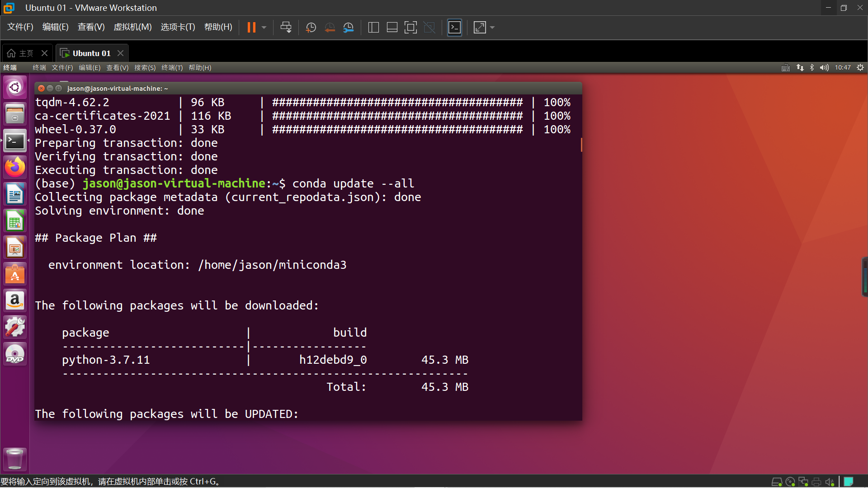Open the sound volume indicator
This screenshot has height=488, width=868.
824,68
